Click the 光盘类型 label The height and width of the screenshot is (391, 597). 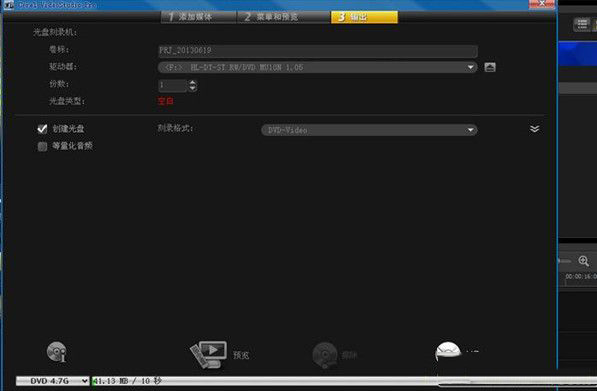point(67,101)
